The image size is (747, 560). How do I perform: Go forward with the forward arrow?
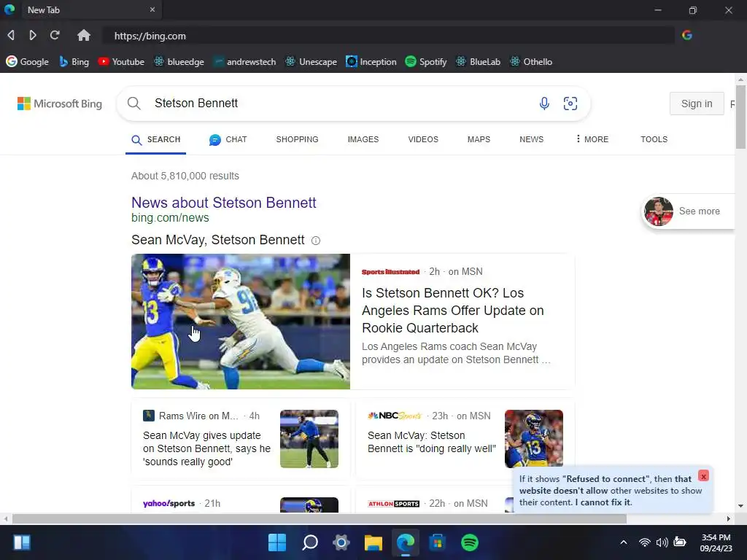(x=32, y=35)
